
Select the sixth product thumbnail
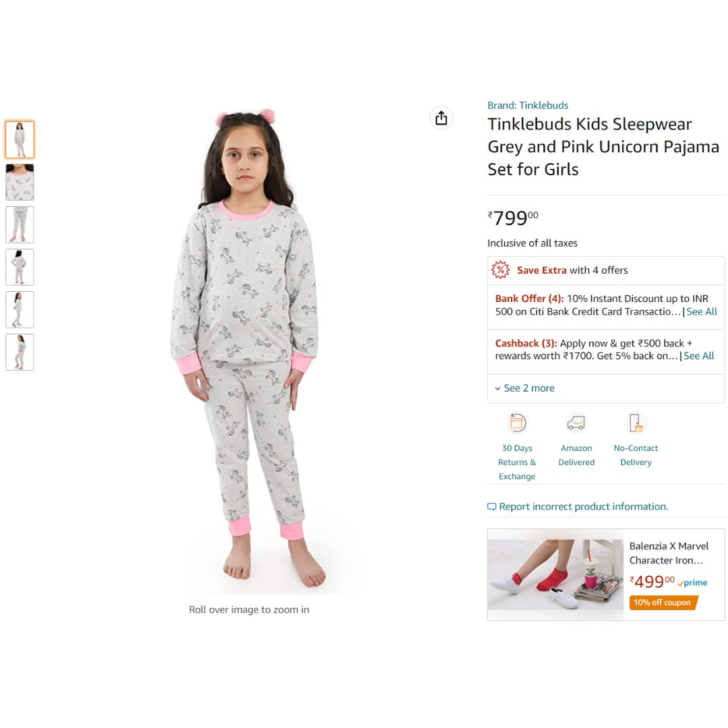coord(20,352)
